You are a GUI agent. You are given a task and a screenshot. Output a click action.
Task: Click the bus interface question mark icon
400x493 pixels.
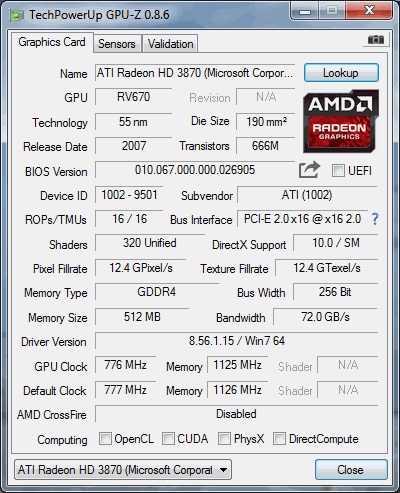pyautogui.click(x=375, y=219)
